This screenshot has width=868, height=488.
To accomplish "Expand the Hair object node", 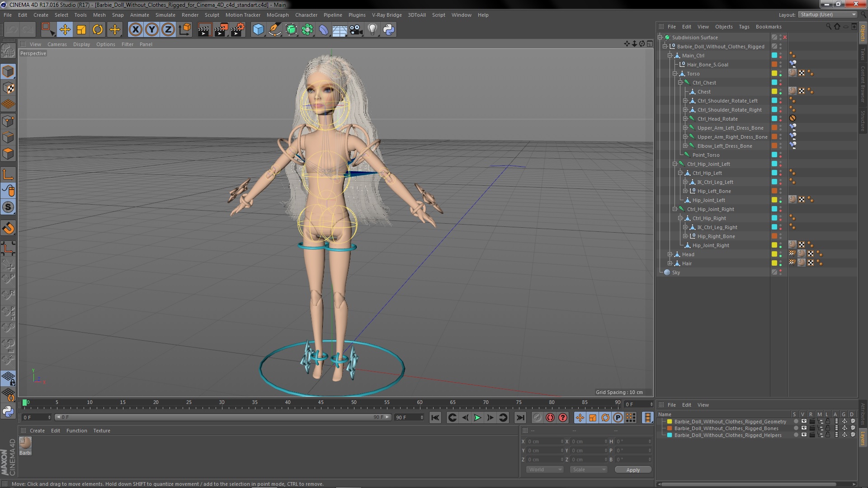I will (670, 263).
